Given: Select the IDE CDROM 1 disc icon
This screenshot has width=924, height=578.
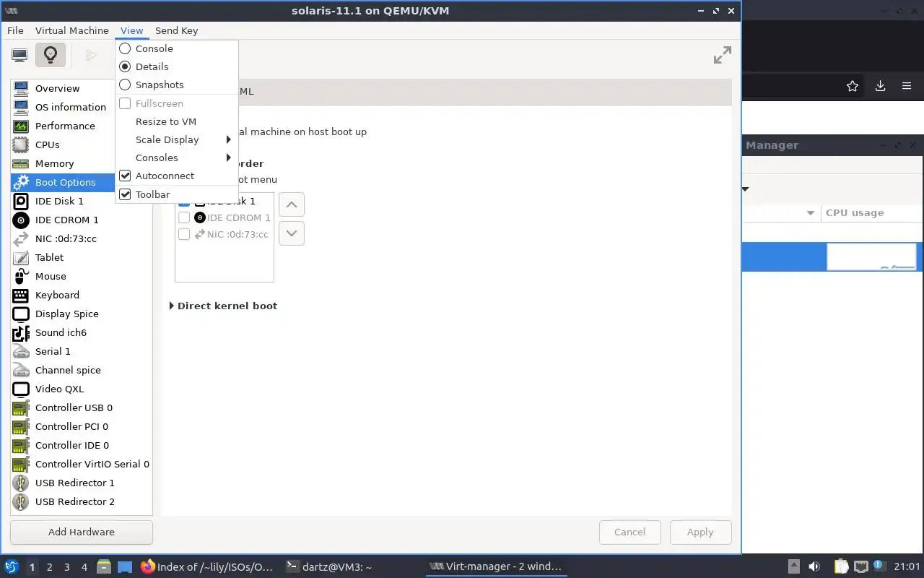Looking at the screenshot, I should [21, 220].
